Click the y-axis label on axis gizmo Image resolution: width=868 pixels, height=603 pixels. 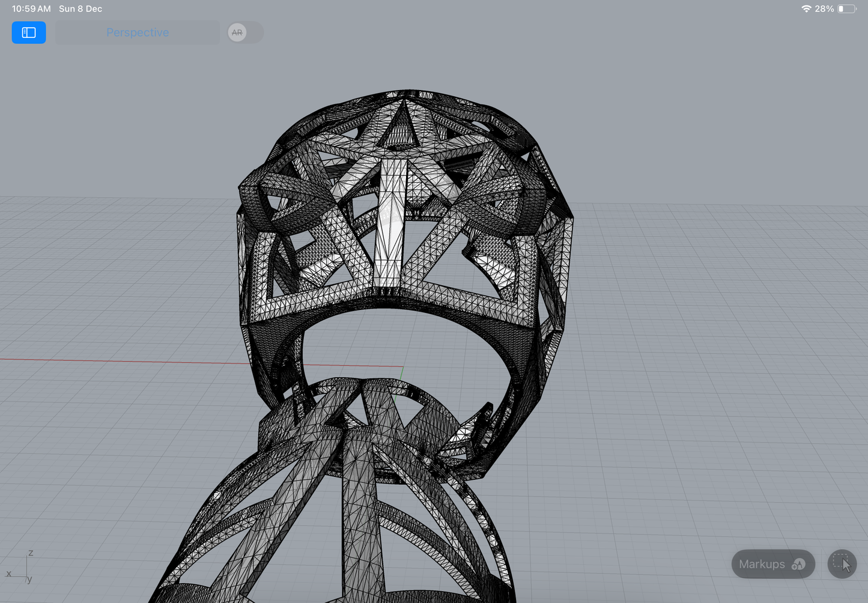[29, 580]
